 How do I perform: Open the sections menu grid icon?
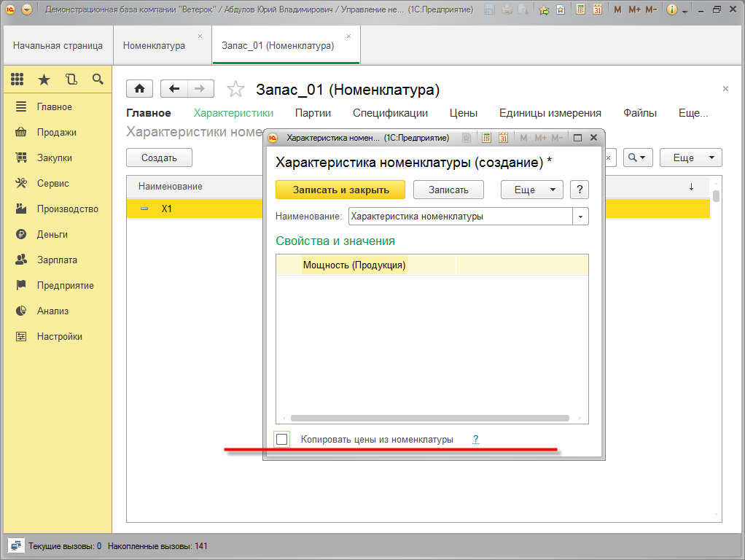tap(17, 79)
